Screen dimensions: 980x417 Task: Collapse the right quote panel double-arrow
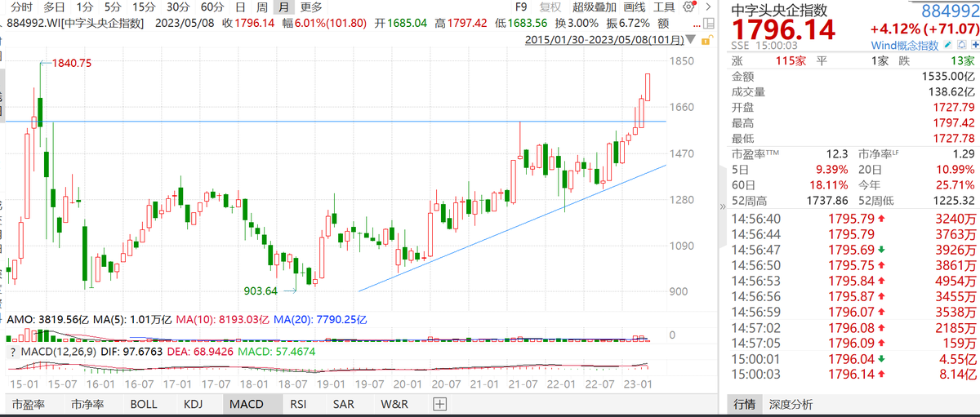pos(721,207)
